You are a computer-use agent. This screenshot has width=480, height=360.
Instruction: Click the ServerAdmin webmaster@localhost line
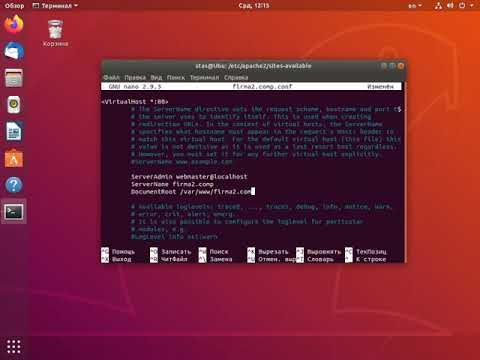click(189, 177)
